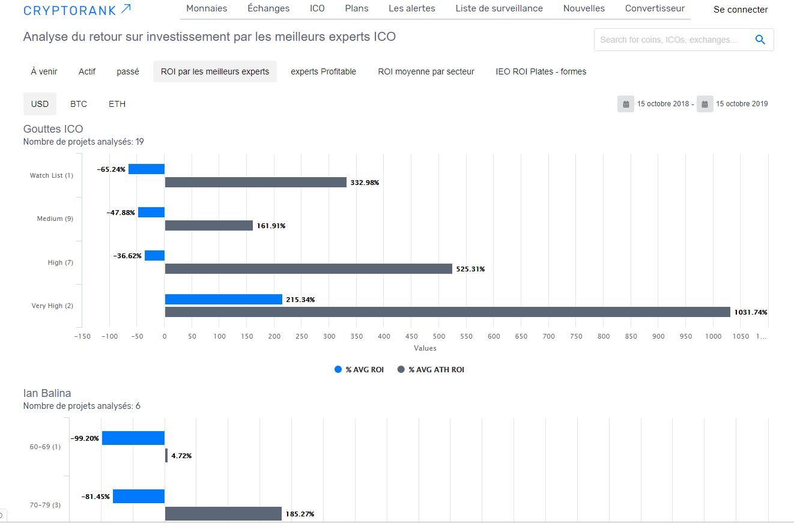794x532 pixels.
Task: Open ROI moyenne par secteur tab
Action: pos(426,71)
